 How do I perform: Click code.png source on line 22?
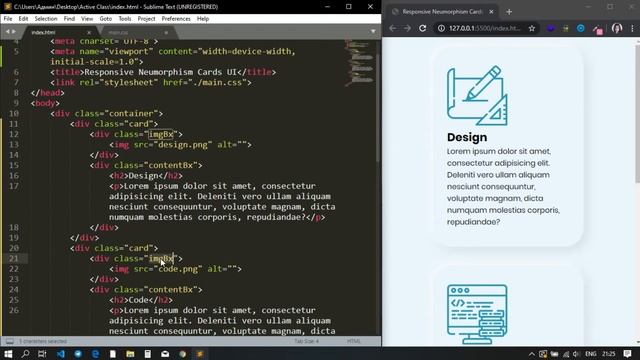(178, 269)
